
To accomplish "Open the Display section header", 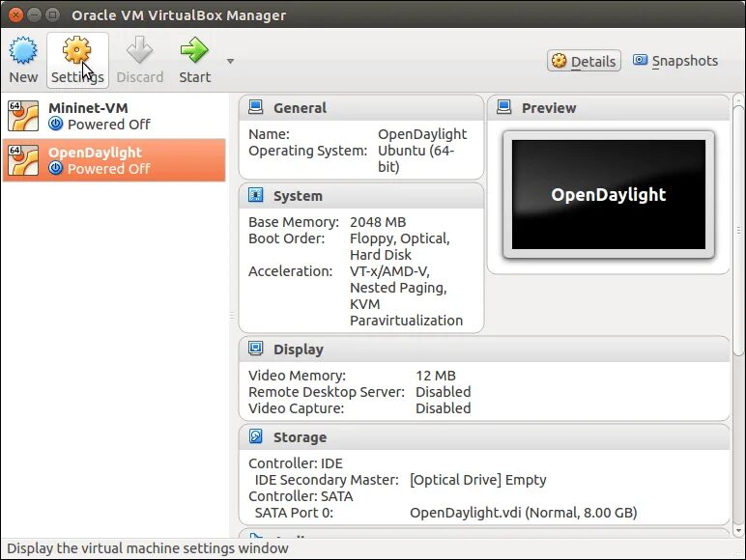I will (x=484, y=350).
